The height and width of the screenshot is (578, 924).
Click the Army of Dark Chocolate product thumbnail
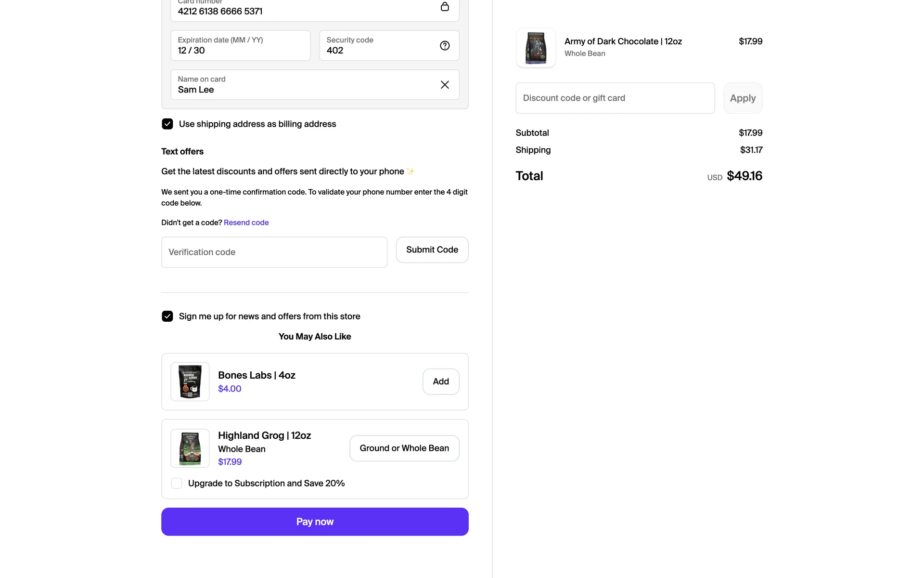(x=536, y=48)
